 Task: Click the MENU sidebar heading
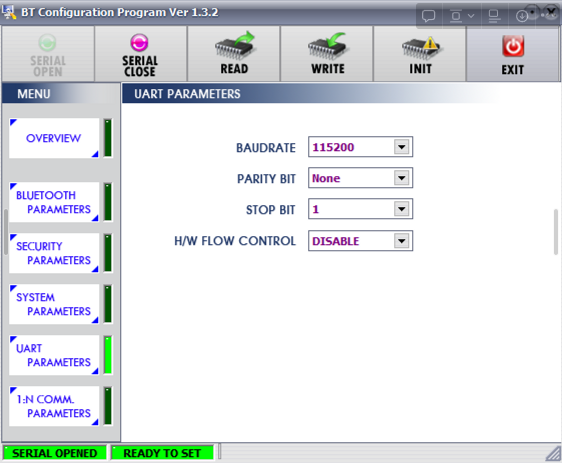coord(34,94)
